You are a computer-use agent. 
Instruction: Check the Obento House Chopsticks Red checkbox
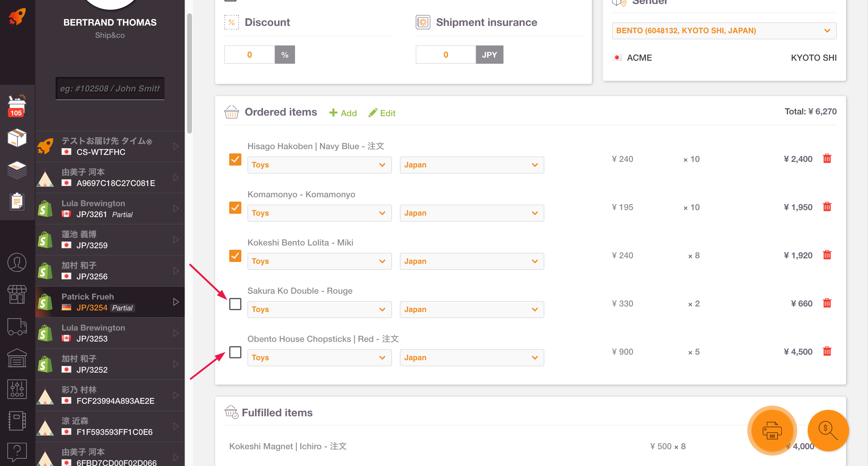click(x=235, y=352)
